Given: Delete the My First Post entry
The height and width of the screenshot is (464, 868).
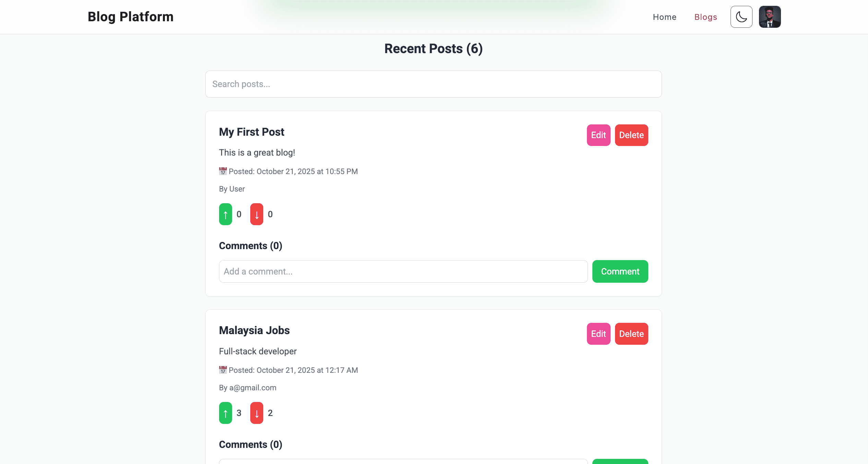Looking at the screenshot, I should coord(631,135).
